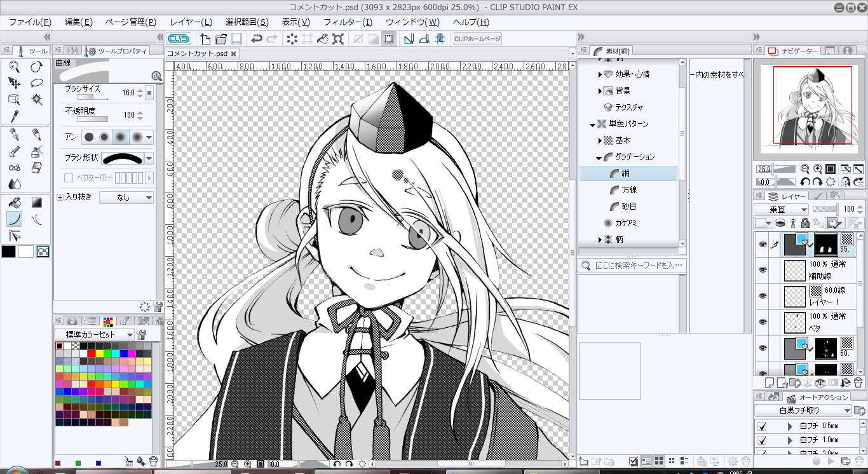868x474 pixels.
Task: Open the フィルター menu
Action: [x=348, y=22]
